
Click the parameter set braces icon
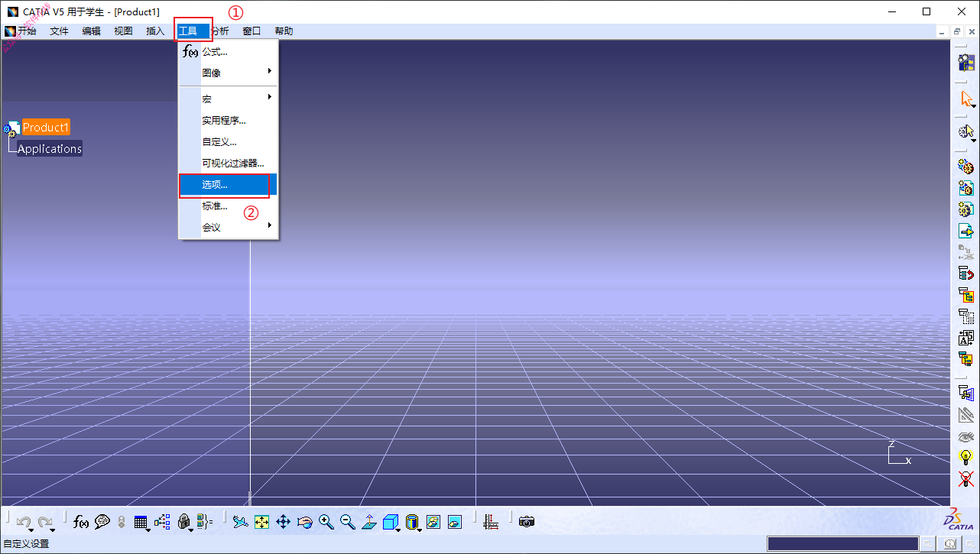pos(204,522)
